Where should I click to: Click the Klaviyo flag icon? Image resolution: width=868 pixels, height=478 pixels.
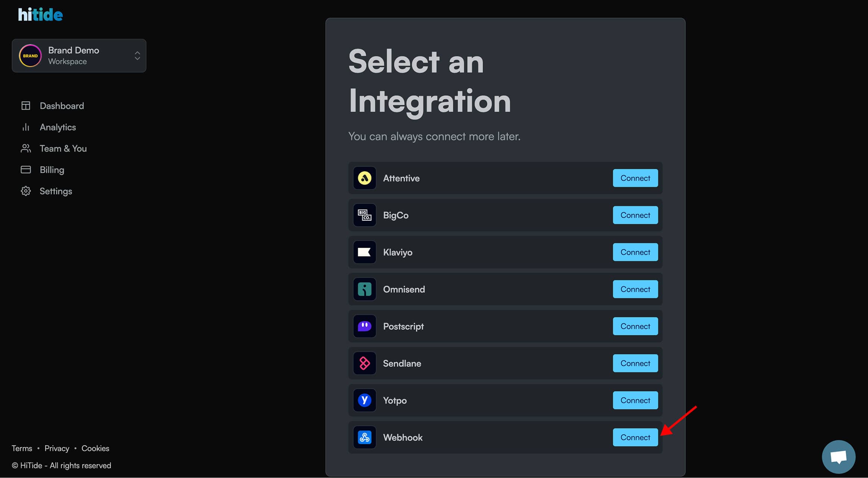point(364,252)
